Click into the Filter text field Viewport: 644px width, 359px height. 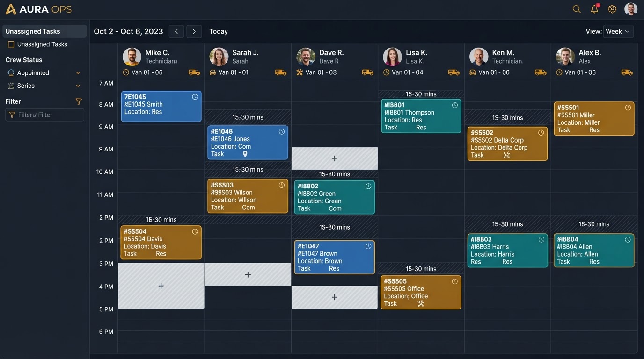(45, 115)
